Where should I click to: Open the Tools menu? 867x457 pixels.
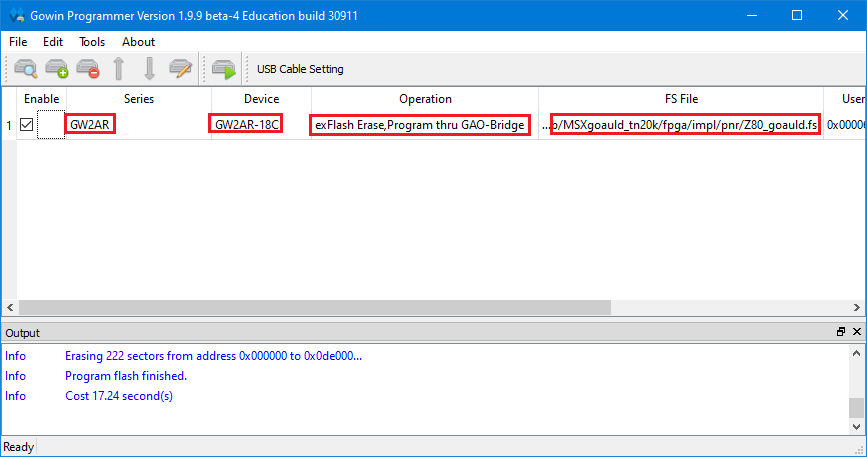click(92, 42)
